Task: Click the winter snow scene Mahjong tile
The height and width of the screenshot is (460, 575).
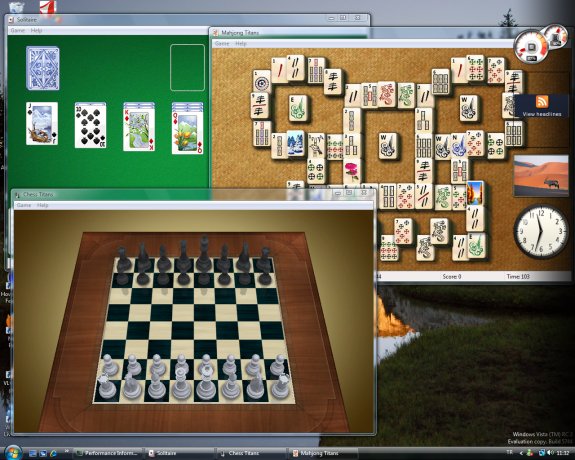Action: [296, 144]
